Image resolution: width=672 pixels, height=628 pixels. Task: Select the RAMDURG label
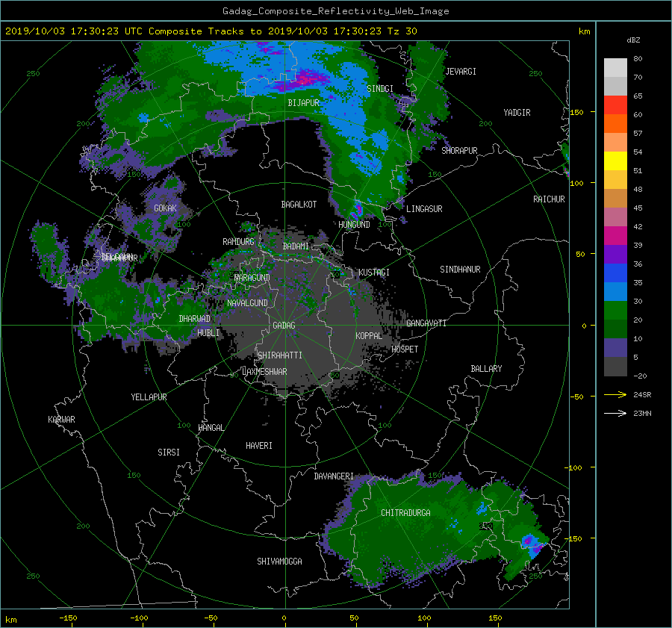pos(238,242)
